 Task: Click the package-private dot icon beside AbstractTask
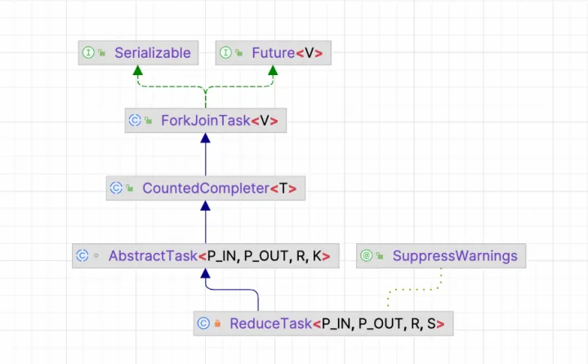click(x=96, y=256)
